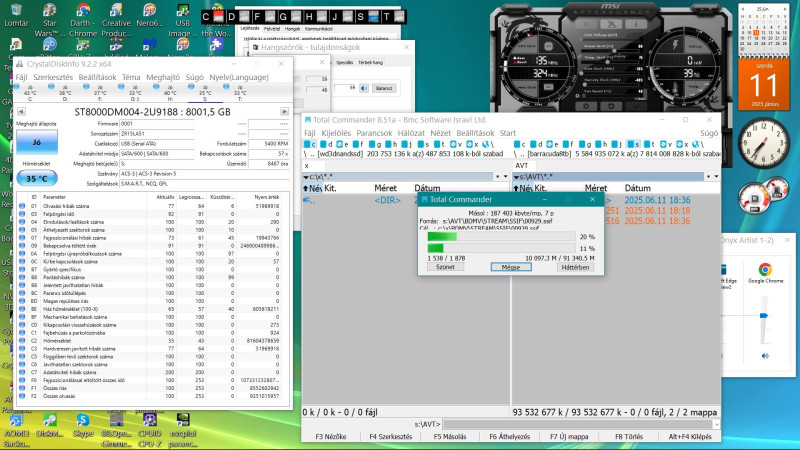Click F7 Új mappa on the function bar
Image resolution: width=800 pixels, height=450 pixels.
[569, 437]
